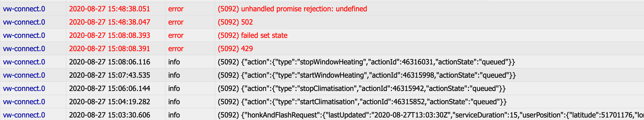Image resolution: width=644 pixels, height=120 pixels.
Task: Select the vw-connect.0 source of the 502 error
Action: pyautogui.click(x=24, y=22)
